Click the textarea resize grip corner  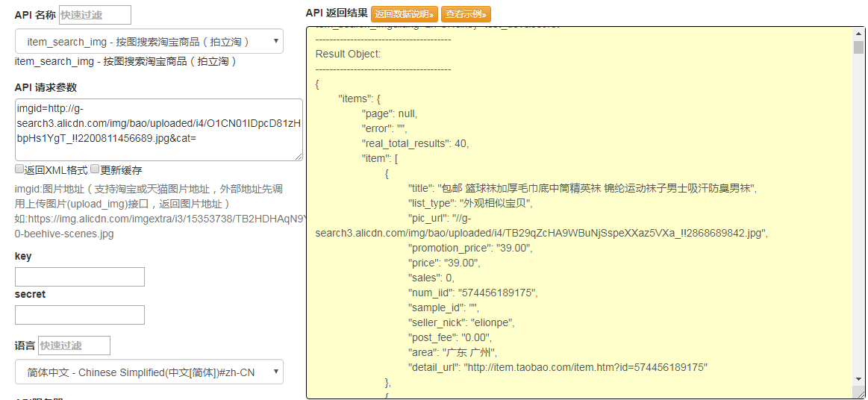[299, 157]
